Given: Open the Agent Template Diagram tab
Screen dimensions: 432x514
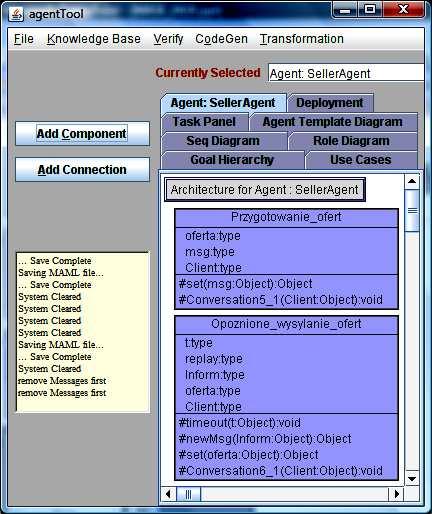Looking at the screenshot, I should pyautogui.click(x=333, y=122).
